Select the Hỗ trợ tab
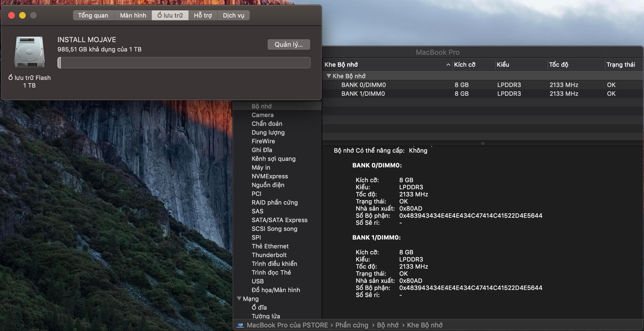The image size is (644, 331). [x=203, y=15]
